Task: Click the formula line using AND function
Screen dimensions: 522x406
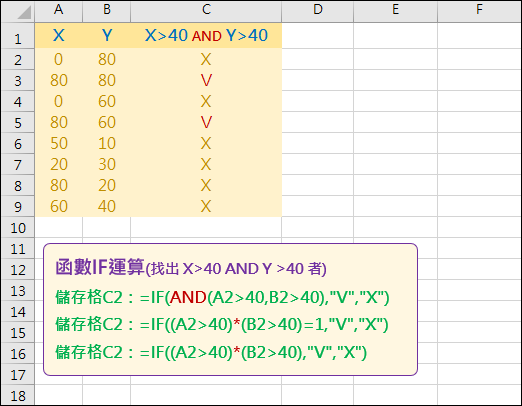Action: [x=222, y=297]
